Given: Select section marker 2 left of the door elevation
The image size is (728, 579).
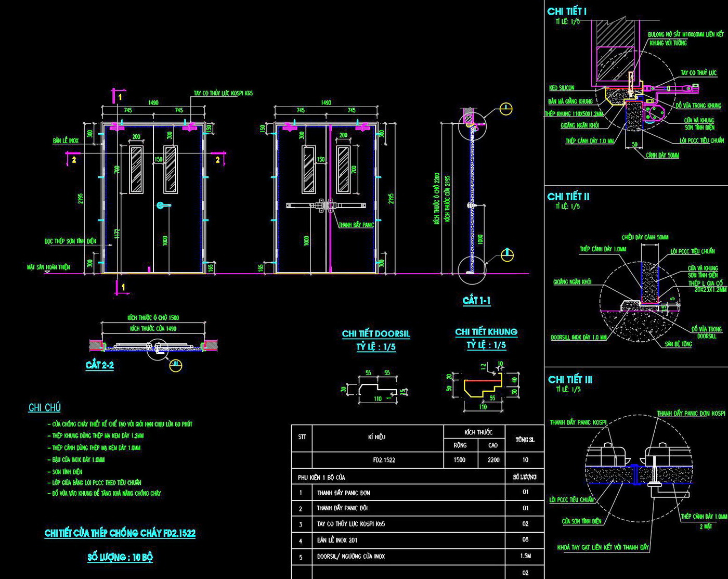Looking at the screenshot, I should (74, 159).
